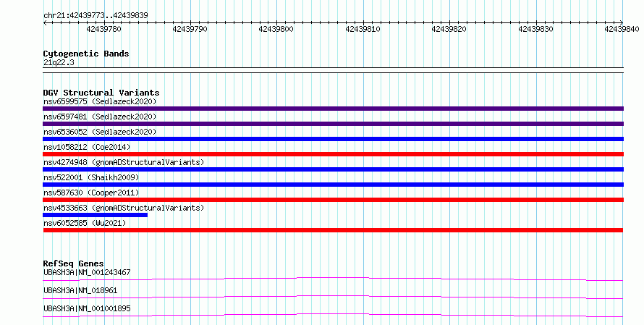The image size is (644, 325).
Task: Open transcript UBASH3A|NM_001001895 label
Action: coord(87,308)
